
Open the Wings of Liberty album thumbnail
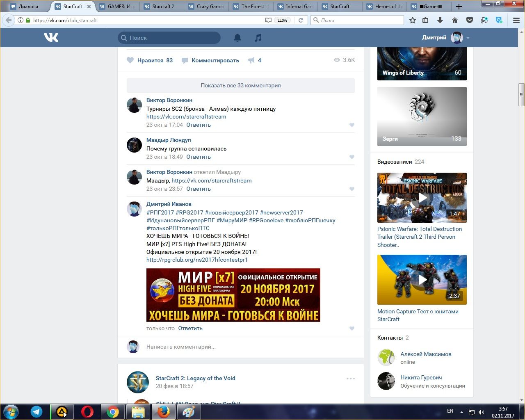422,63
